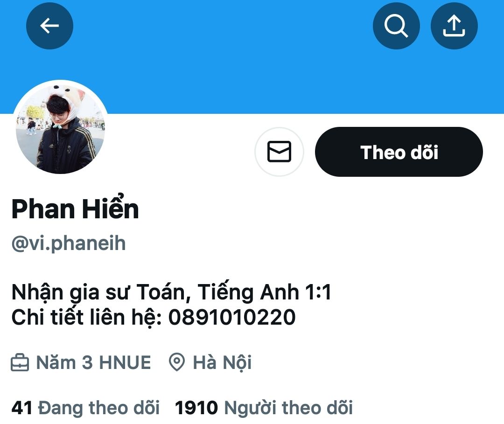Tap the 41 following count number
The image size is (504, 424).
pyautogui.click(x=21, y=408)
